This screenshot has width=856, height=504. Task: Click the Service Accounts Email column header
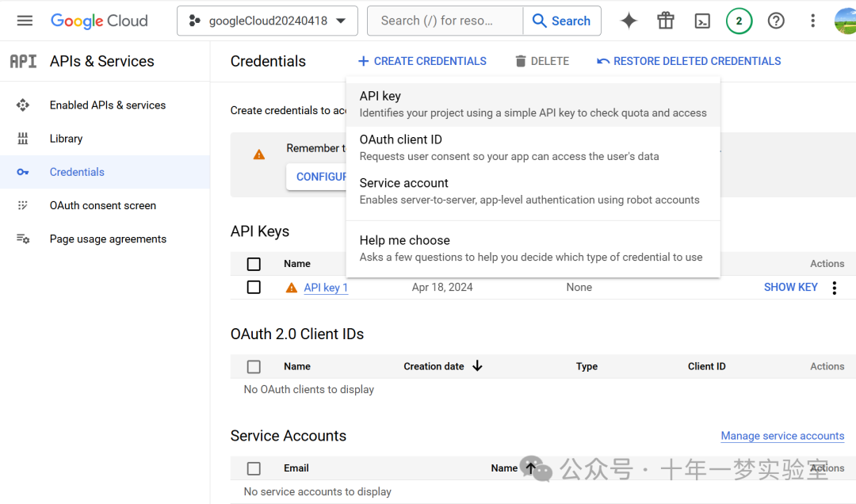tap(296, 468)
